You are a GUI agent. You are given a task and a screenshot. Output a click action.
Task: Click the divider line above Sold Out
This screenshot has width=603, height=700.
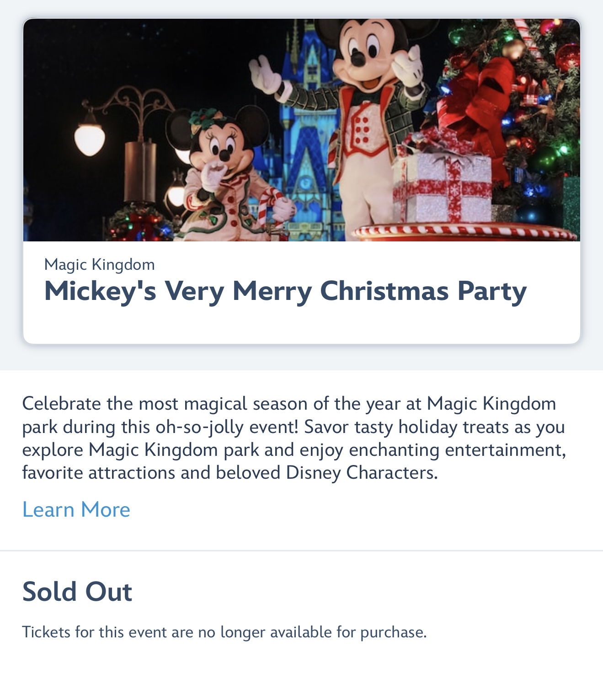(x=302, y=551)
